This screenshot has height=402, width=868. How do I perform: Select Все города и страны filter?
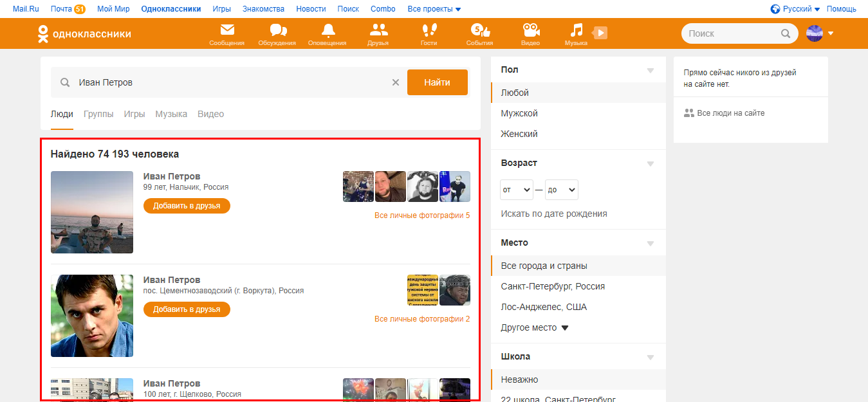(578, 266)
